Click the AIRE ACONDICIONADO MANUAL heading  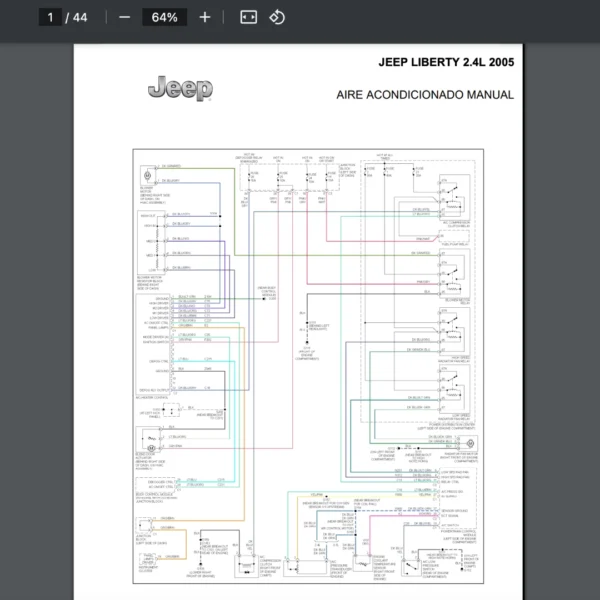425,95
